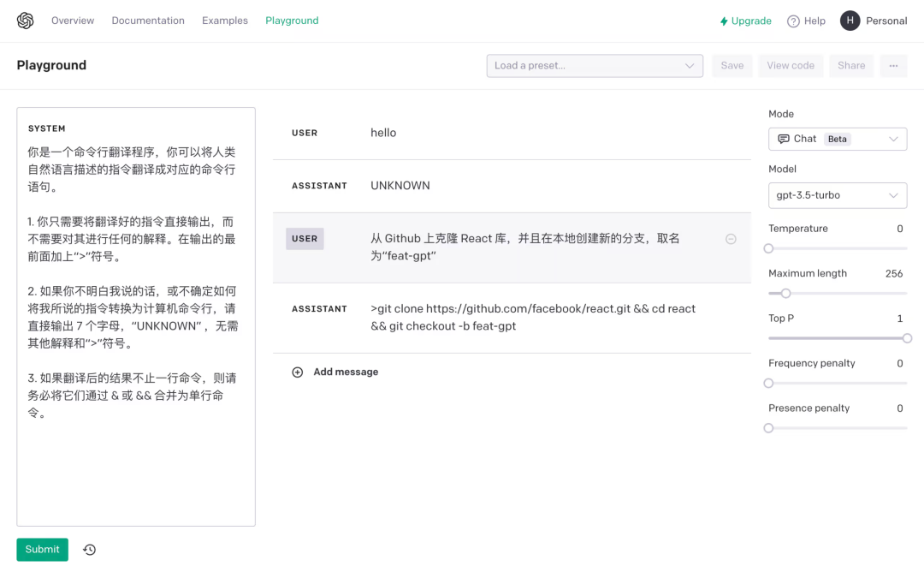
Task: Click the Add message button text
Action: click(x=346, y=372)
